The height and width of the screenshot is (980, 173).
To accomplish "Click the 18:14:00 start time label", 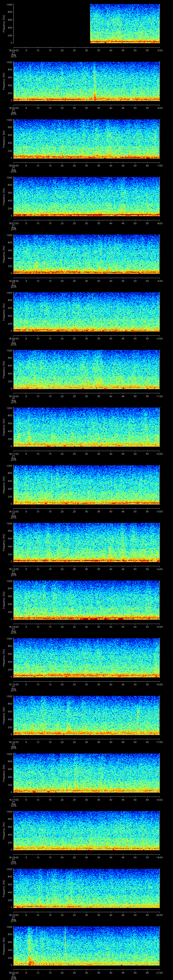I will [x=13, y=627].
